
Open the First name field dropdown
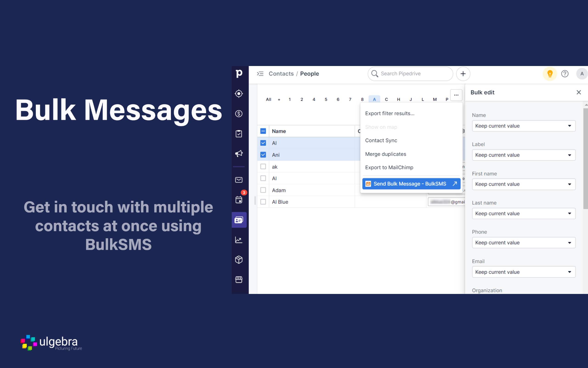click(x=524, y=184)
